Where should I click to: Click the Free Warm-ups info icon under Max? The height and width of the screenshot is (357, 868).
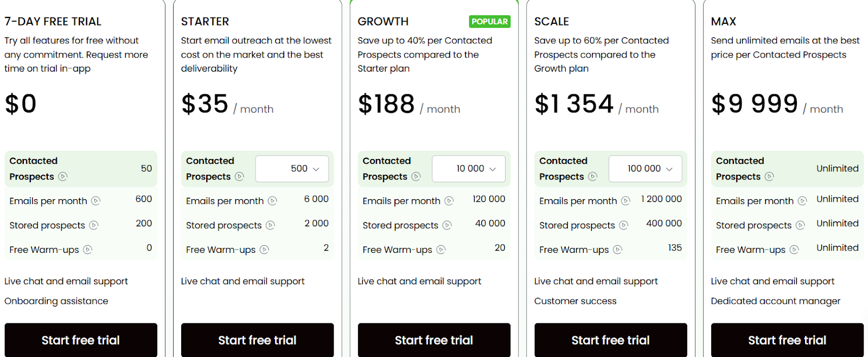(x=794, y=250)
